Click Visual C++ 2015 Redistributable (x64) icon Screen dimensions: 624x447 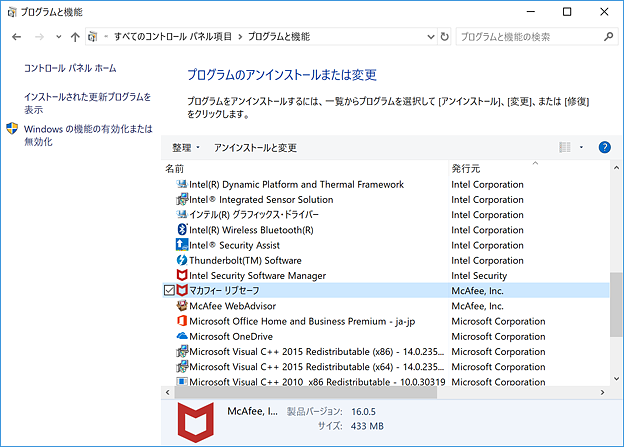182,366
